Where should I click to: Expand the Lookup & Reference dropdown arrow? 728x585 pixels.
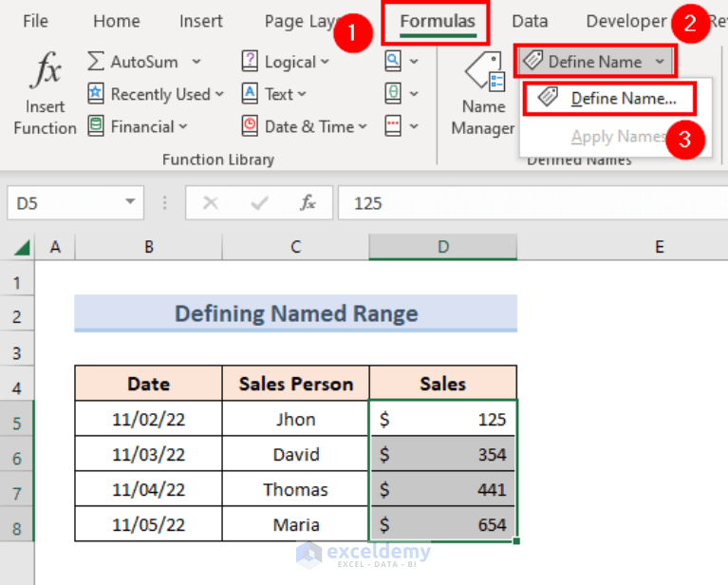tap(414, 62)
